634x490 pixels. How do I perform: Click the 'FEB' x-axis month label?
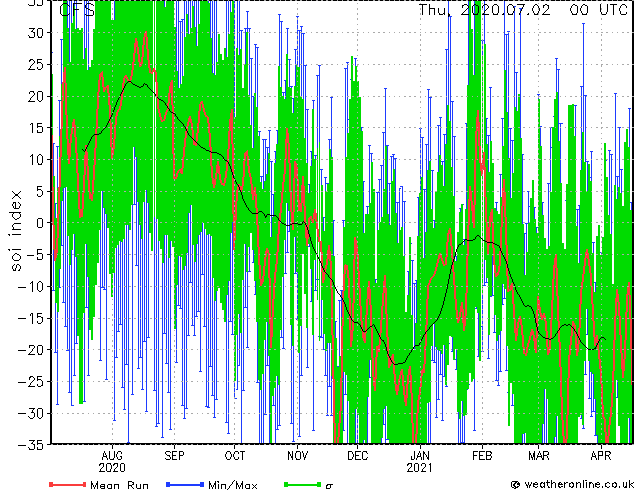pyautogui.click(x=482, y=456)
